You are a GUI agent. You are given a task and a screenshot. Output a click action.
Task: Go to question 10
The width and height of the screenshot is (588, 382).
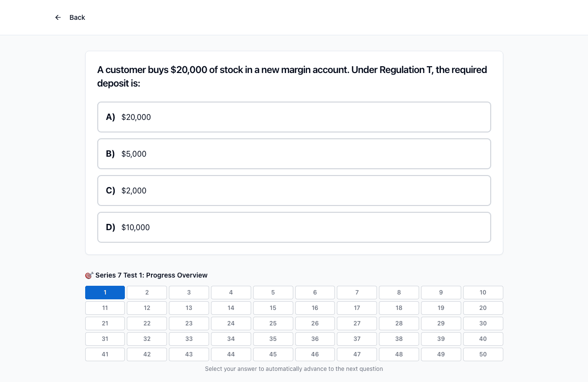(483, 293)
